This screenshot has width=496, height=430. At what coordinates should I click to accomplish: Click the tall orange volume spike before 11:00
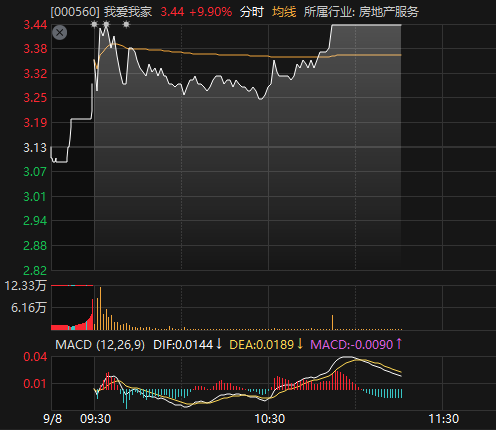(332, 322)
